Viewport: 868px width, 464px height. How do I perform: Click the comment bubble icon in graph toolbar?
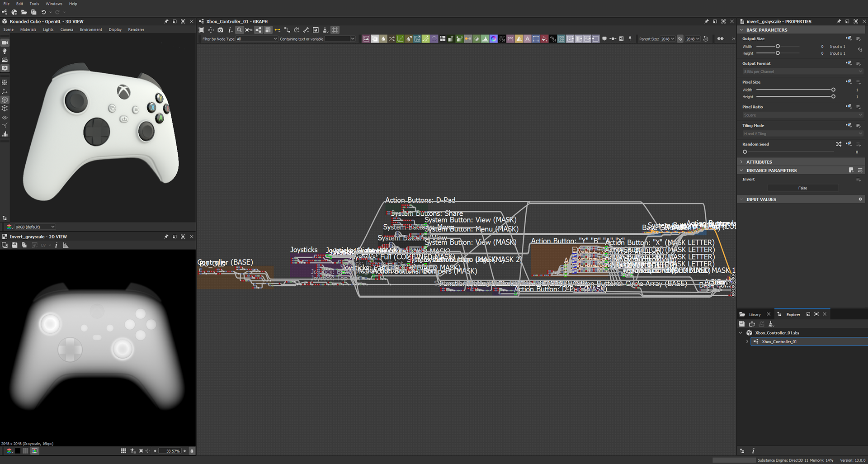(604, 39)
